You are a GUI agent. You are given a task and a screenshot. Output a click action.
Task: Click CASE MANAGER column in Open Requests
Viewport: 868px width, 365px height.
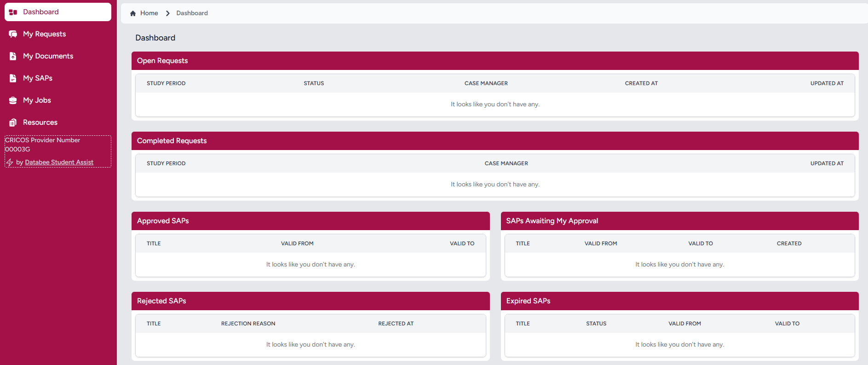point(486,83)
